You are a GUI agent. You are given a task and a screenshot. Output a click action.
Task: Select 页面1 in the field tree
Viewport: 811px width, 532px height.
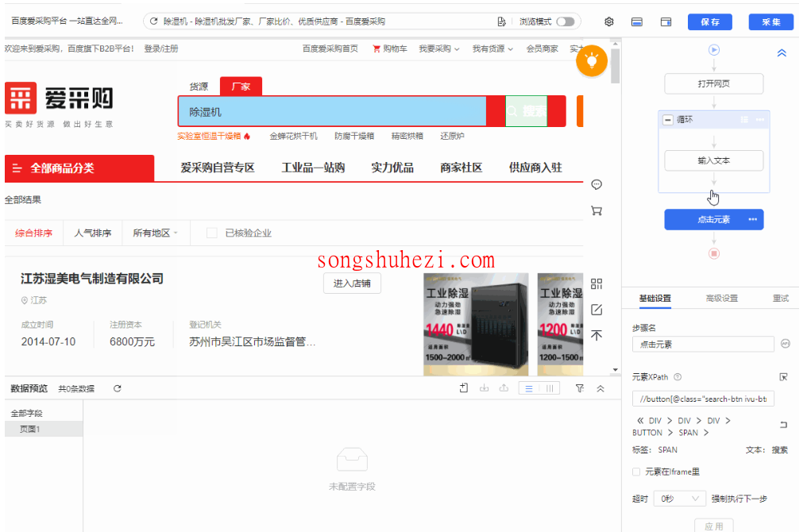[x=44, y=429]
